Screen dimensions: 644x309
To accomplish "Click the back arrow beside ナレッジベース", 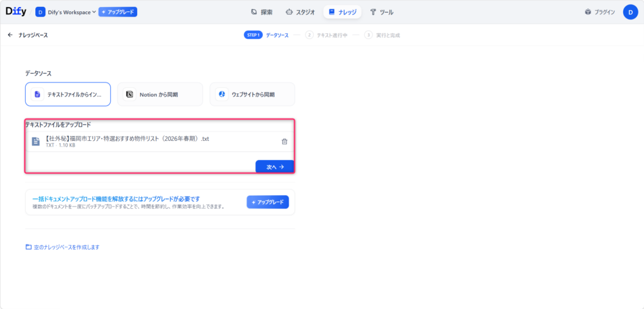I will point(10,35).
